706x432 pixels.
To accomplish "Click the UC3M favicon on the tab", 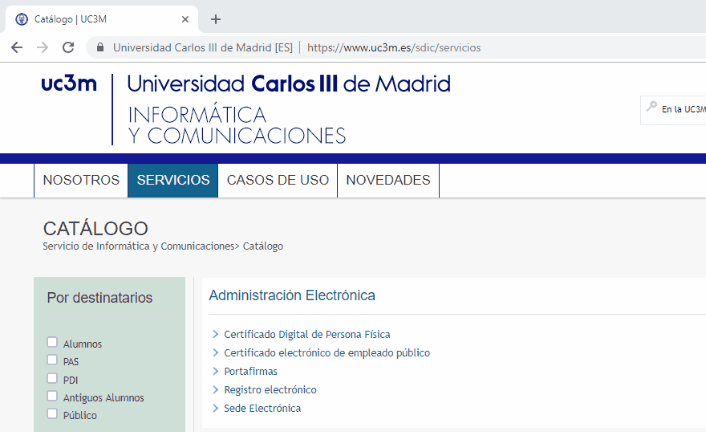I will (x=21, y=19).
